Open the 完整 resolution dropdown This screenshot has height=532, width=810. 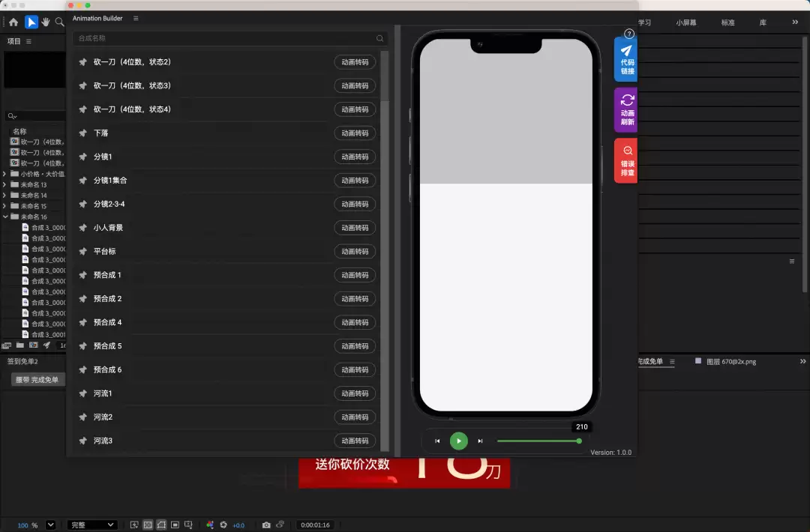coord(92,525)
